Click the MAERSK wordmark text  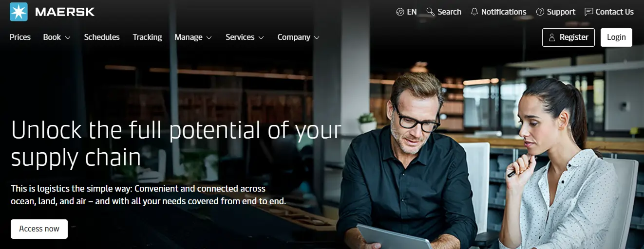[x=65, y=12]
